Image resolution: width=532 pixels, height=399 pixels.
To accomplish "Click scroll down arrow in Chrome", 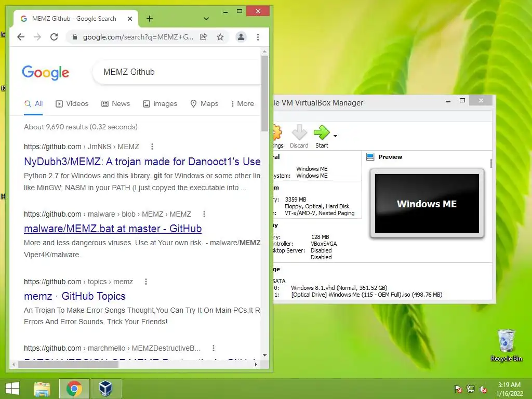I will (x=264, y=355).
